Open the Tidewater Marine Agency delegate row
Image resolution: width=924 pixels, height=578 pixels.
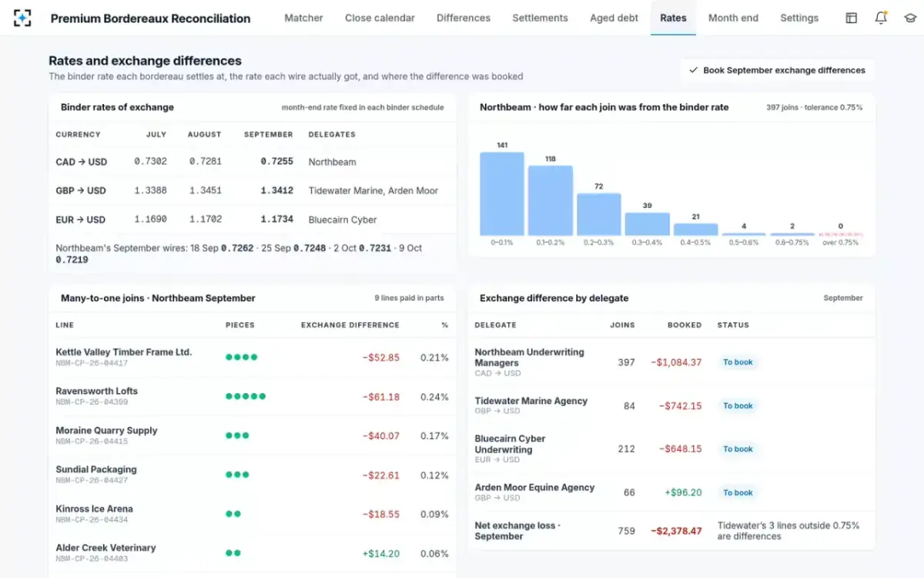tap(671, 406)
